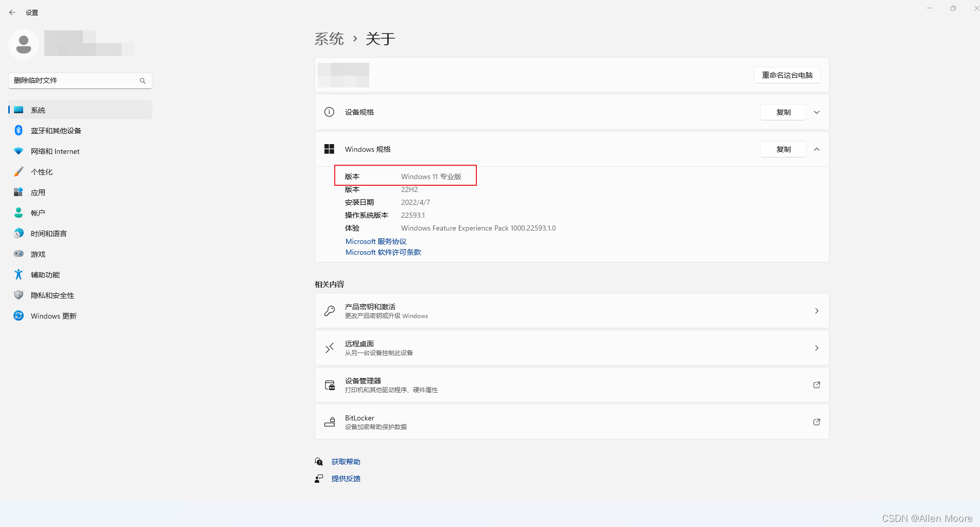The image size is (980, 527).
Task: Click the user account avatar icon
Action: point(23,45)
